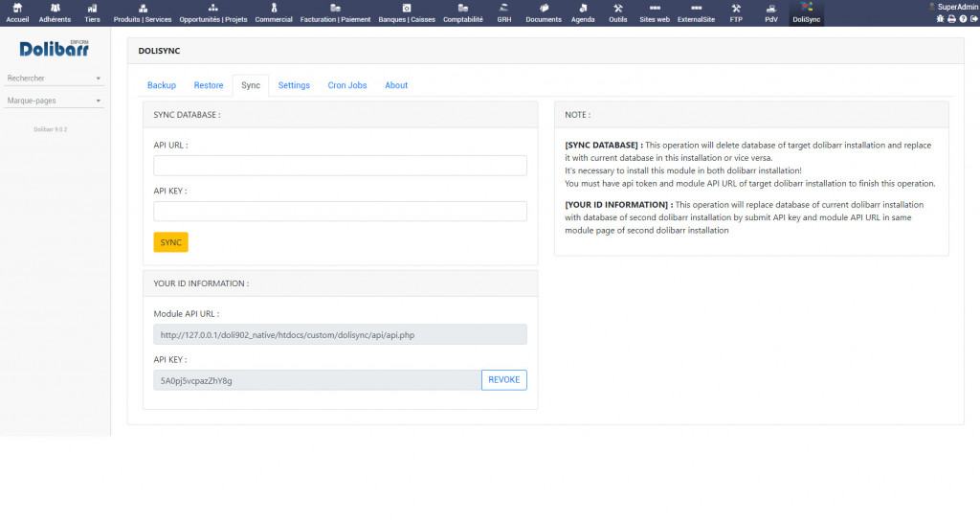
Task: Click the REVOKE button
Action: (x=503, y=380)
